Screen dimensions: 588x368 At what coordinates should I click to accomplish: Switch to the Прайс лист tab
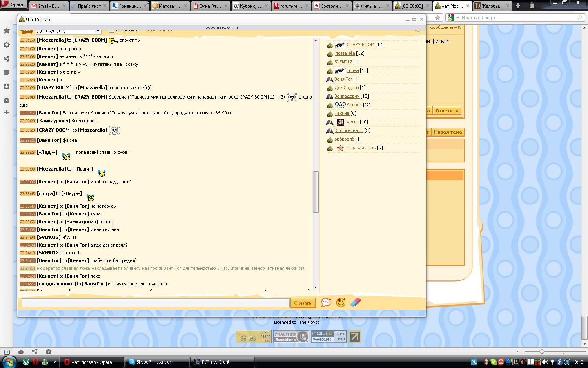[x=89, y=6]
